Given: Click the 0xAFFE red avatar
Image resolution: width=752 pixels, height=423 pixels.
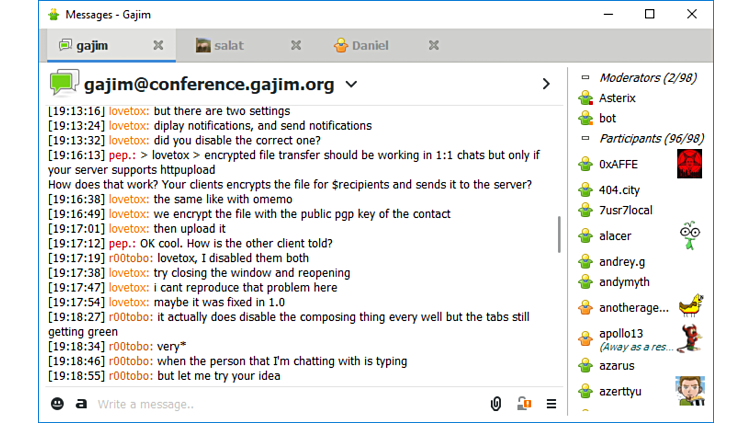Looking at the screenshot, I should point(689,163).
